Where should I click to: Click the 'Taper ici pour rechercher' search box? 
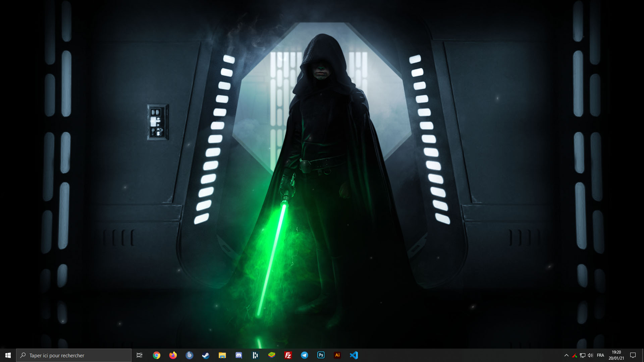(74, 355)
